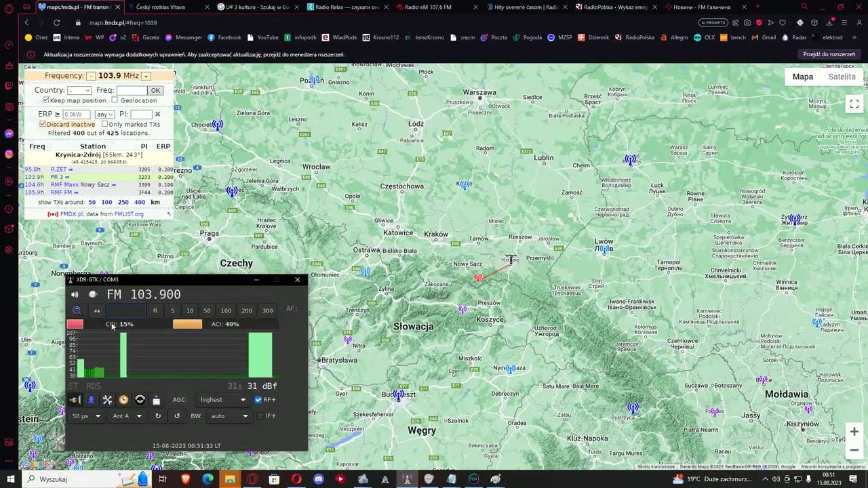Open AGC 'highest' dropdown in XDR-GTK
The image size is (868, 488).
[222, 400]
